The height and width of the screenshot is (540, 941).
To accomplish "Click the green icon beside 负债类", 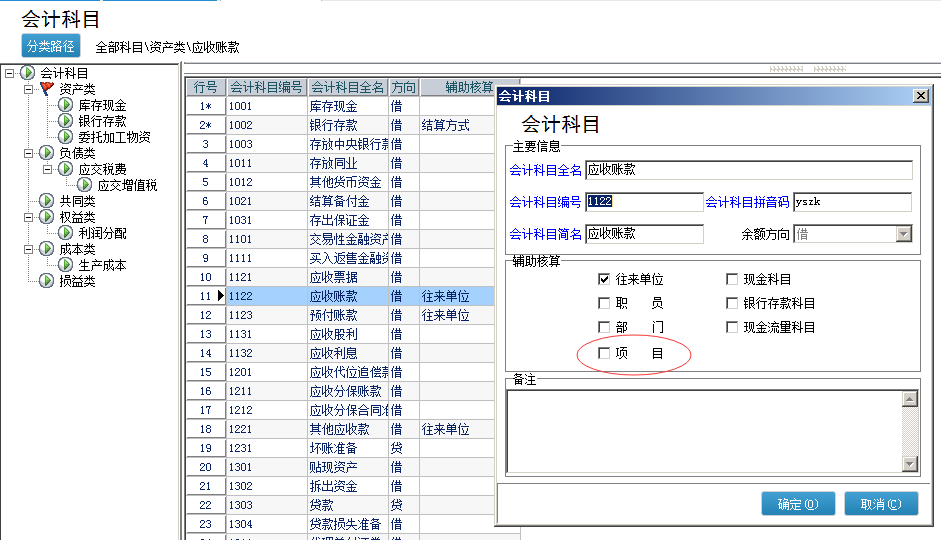I will pos(46,153).
